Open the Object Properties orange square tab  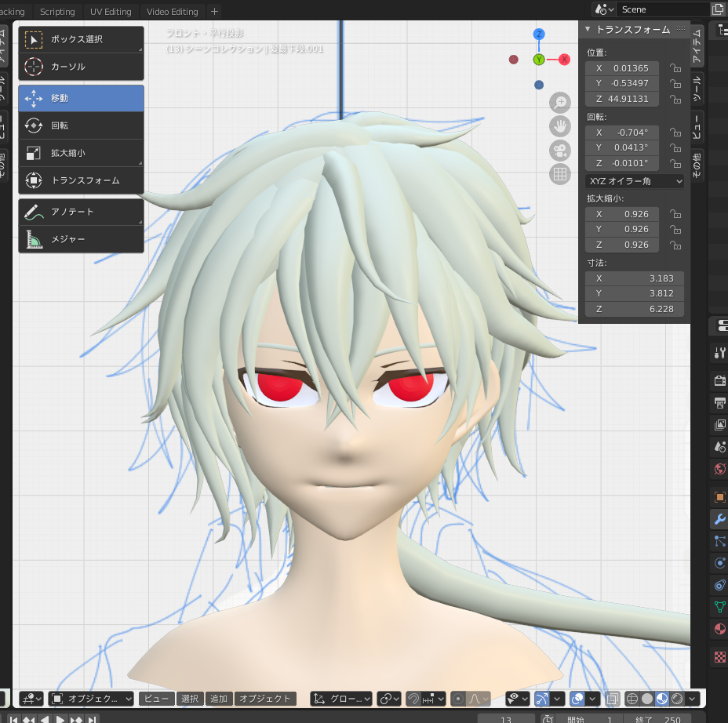point(719,496)
